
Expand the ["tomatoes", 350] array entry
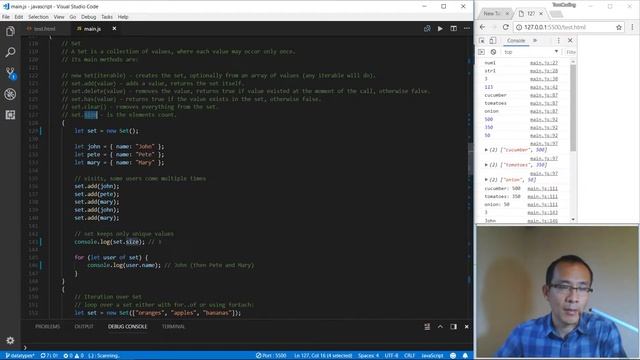click(486, 165)
